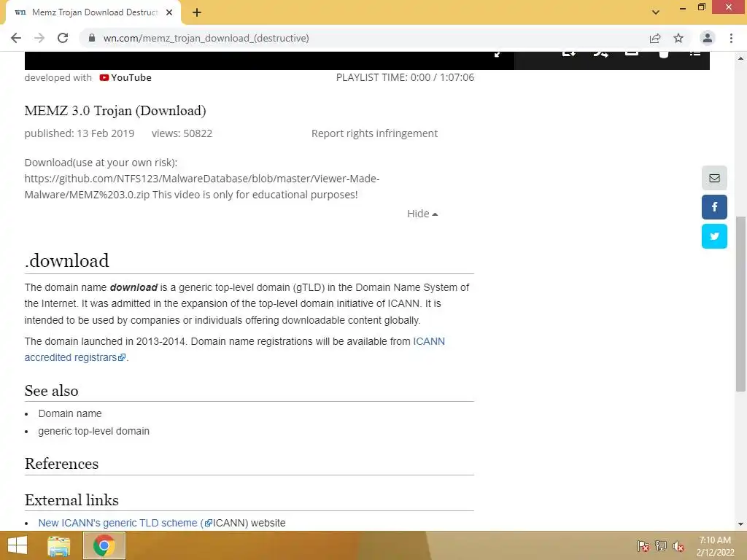
Task: Open a new browser tab
Action: pyautogui.click(x=197, y=13)
